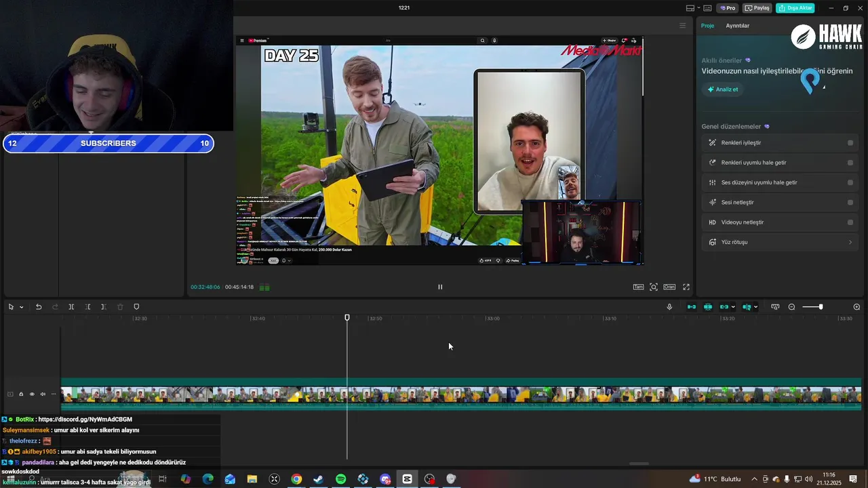Open the preview zoom icon
Image resolution: width=868 pixels, height=488 pixels.
654,287
